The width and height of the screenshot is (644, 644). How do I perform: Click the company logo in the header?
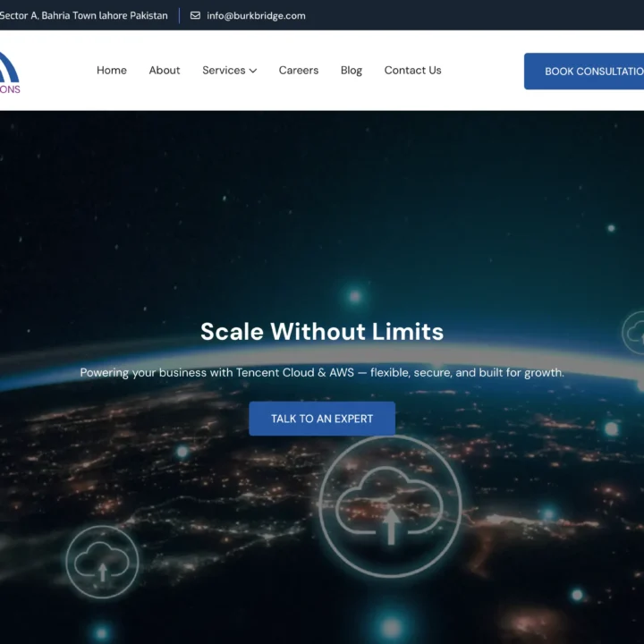pyautogui.click(x=9, y=72)
